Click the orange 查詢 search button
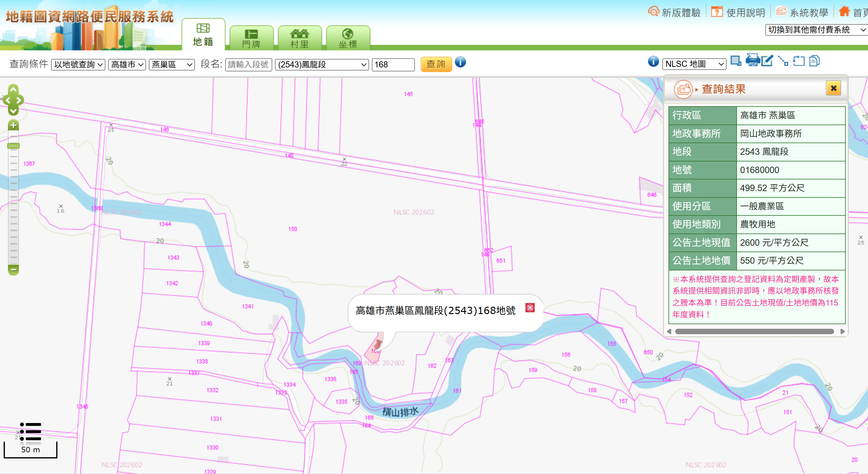 pyautogui.click(x=436, y=64)
